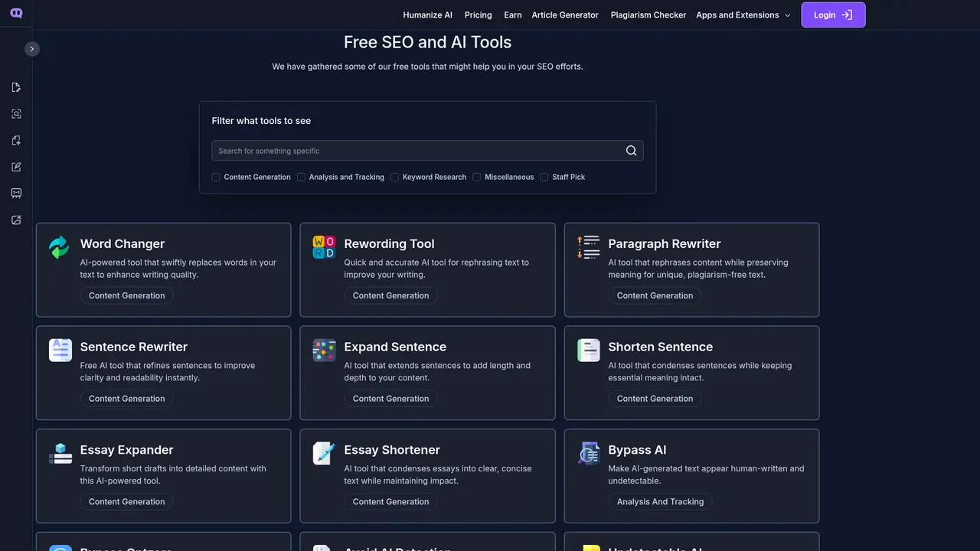Image resolution: width=980 pixels, height=551 pixels.
Task: Open Article Generator from the navbar
Action: click(x=565, y=15)
